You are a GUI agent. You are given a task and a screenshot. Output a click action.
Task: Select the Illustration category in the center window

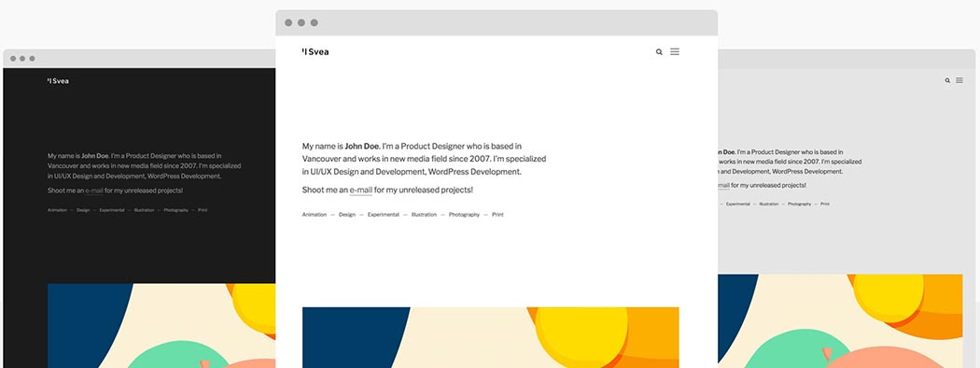click(x=424, y=215)
